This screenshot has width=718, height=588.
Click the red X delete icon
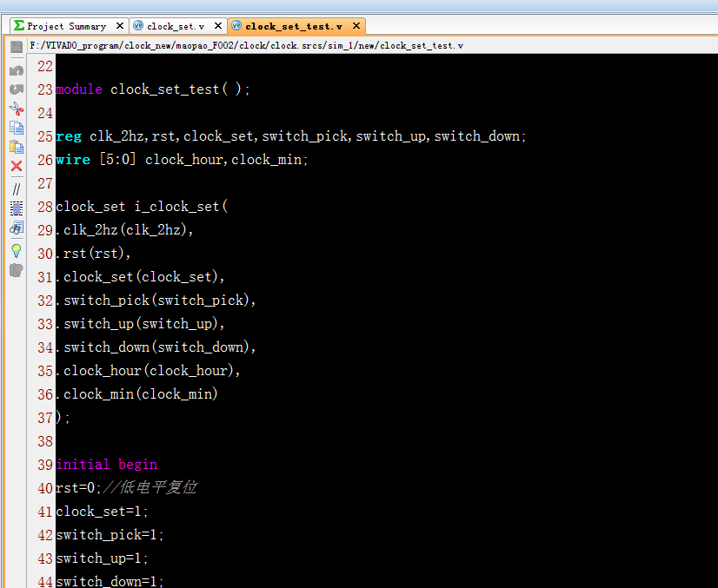(x=17, y=166)
